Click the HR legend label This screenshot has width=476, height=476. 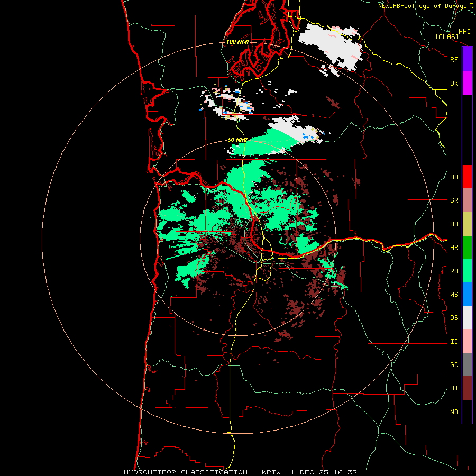click(x=454, y=248)
